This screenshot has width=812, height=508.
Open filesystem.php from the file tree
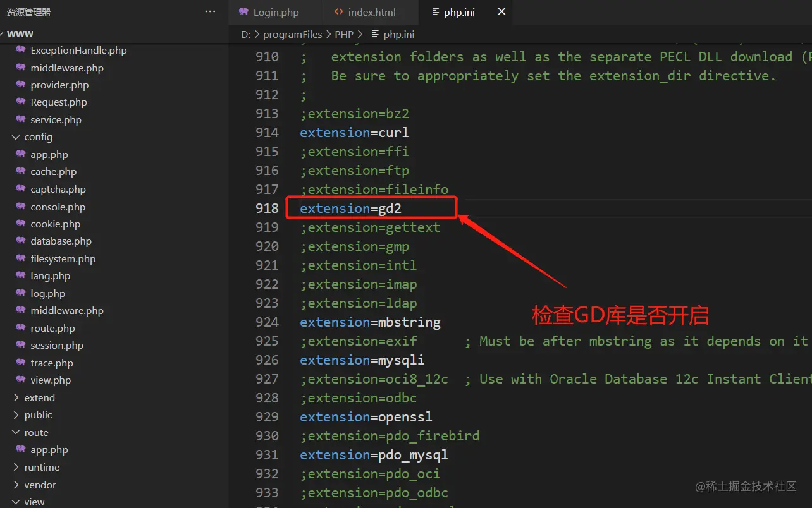tap(63, 258)
